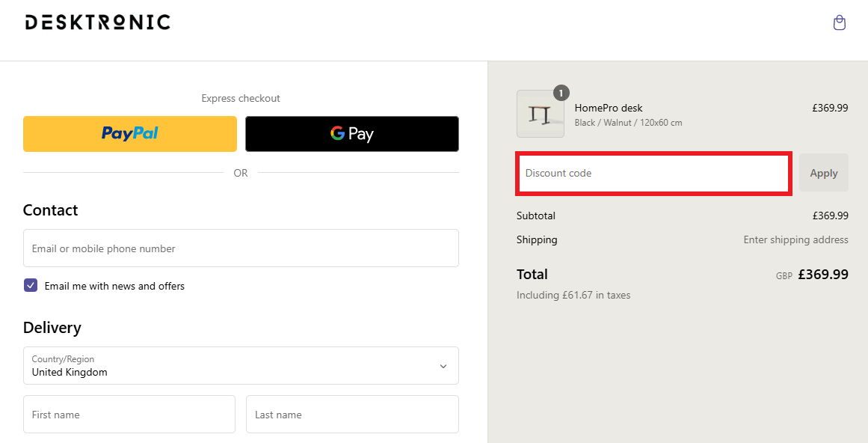This screenshot has width=868, height=443.
Task: Click the GBP currency label
Action: 784,276
